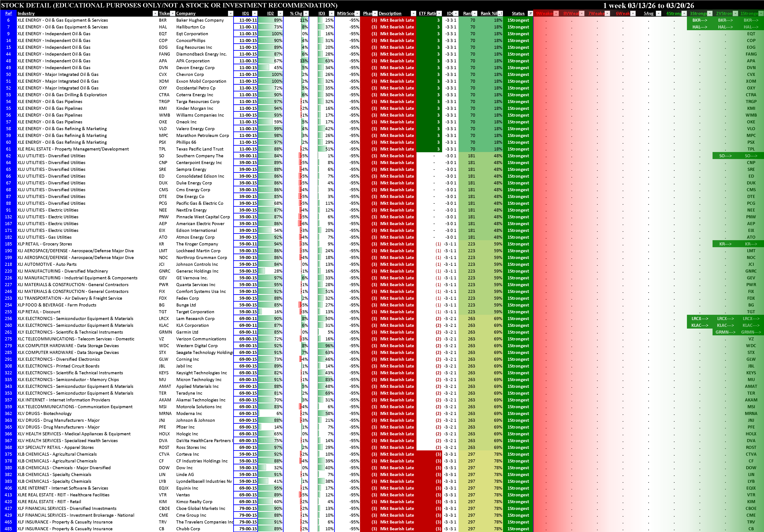Expand the Company column filter menu

click(x=231, y=14)
